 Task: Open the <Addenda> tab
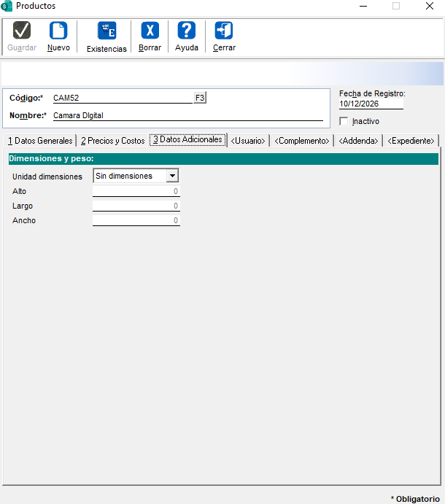358,141
